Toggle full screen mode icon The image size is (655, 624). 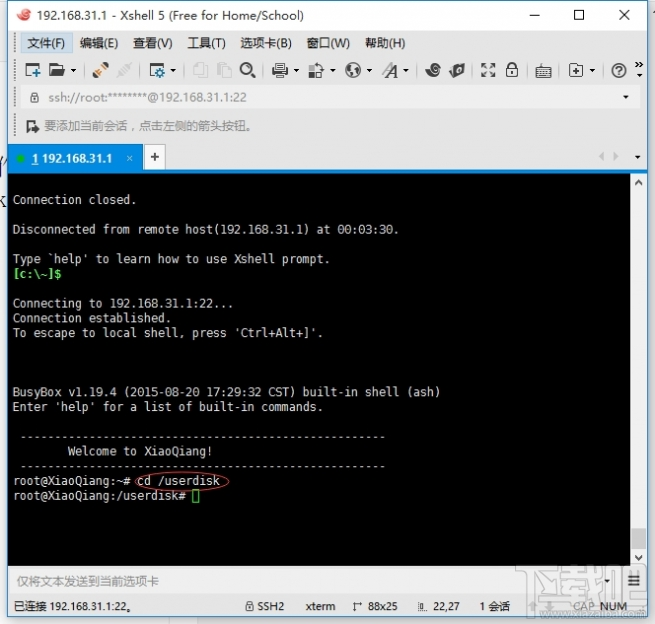tap(488, 70)
